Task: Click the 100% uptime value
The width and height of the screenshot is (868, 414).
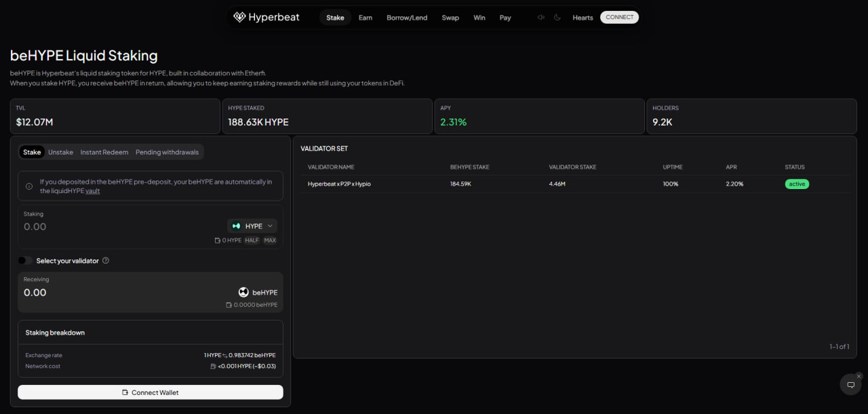Action: [671, 184]
